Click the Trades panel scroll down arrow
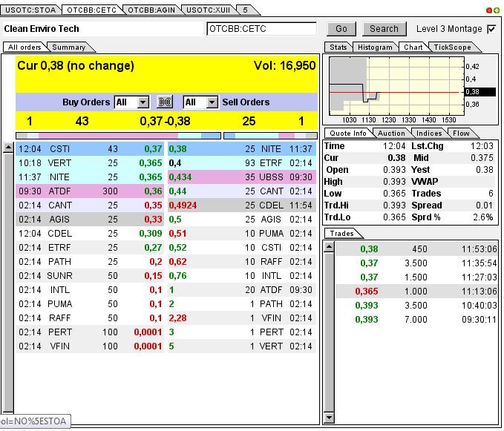 [330, 418]
